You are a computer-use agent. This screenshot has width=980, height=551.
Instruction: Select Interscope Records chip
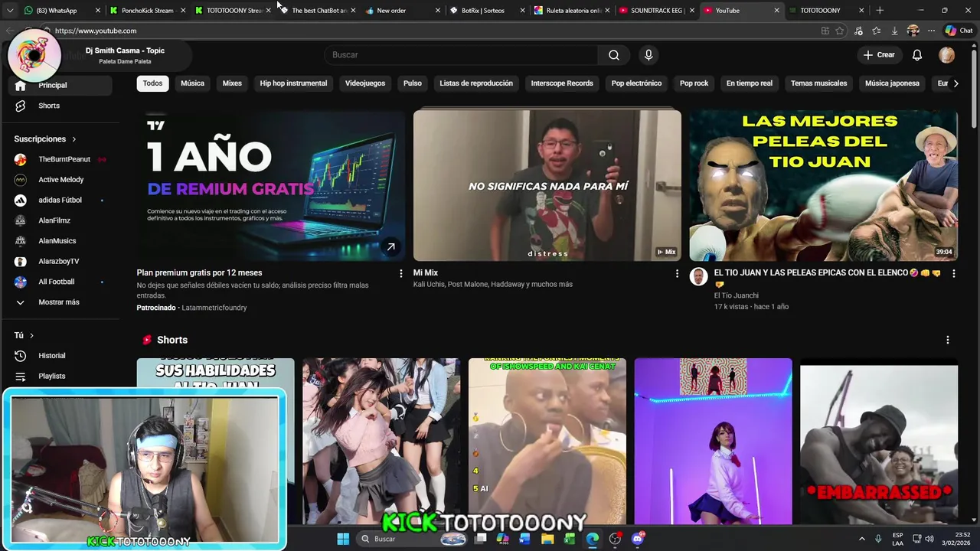coord(562,83)
